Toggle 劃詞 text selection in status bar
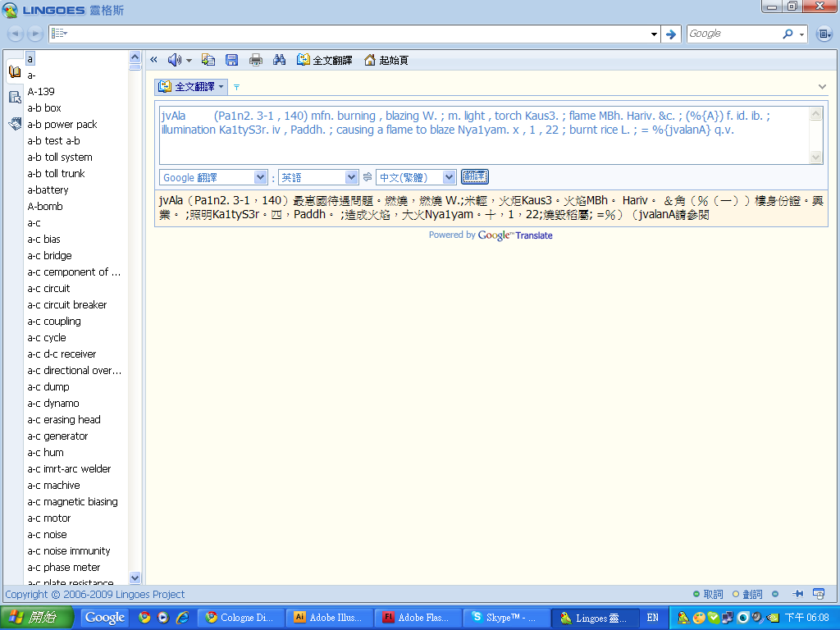 click(x=747, y=594)
